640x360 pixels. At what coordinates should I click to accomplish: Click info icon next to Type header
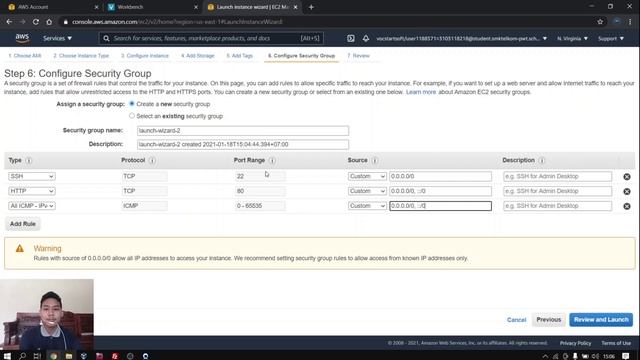pyautogui.click(x=29, y=160)
